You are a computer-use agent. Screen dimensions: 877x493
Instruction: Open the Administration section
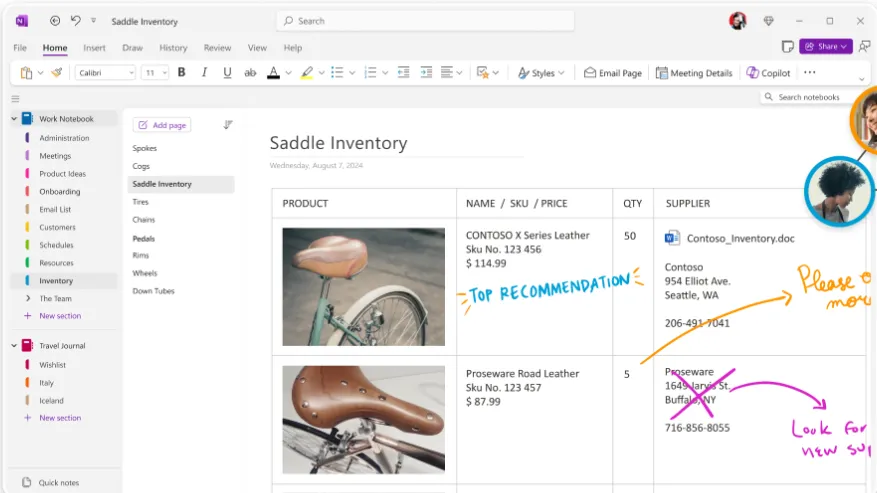64,138
